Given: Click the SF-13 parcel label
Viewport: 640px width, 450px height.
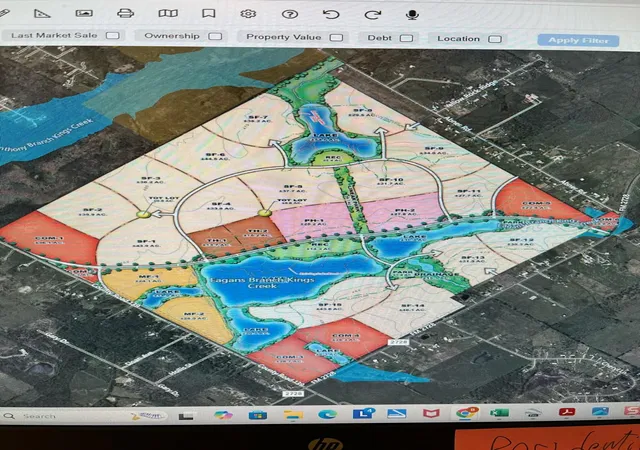Looking at the screenshot, I should 473,259.
